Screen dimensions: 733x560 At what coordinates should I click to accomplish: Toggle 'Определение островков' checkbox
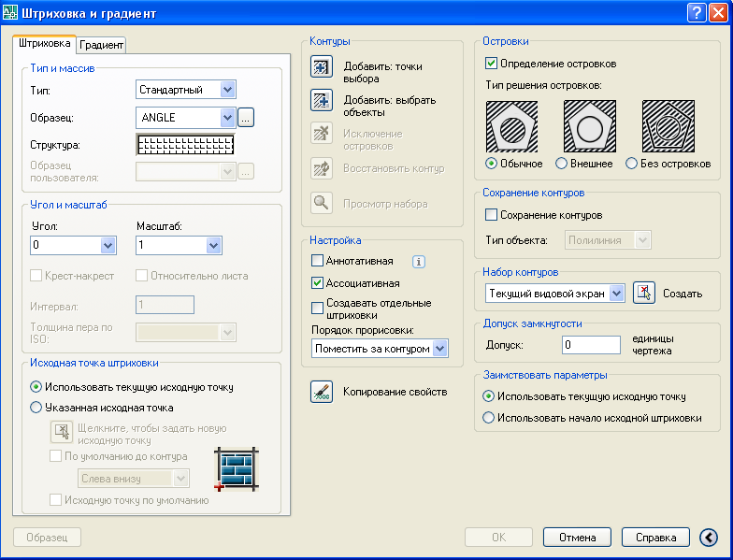point(491,64)
